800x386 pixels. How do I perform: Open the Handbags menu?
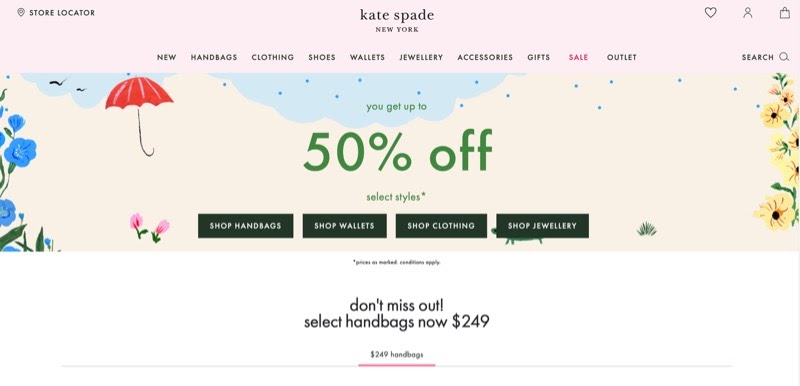click(x=214, y=57)
